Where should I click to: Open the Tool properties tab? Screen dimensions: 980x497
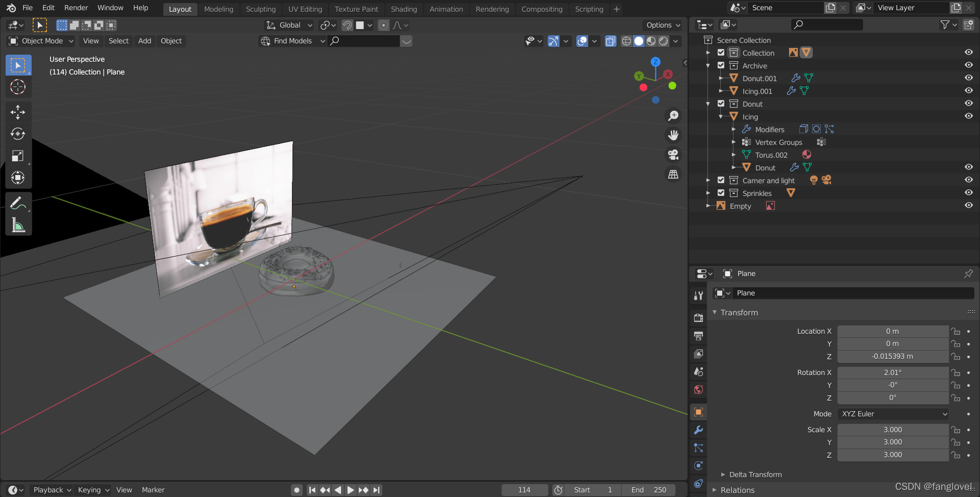click(699, 295)
